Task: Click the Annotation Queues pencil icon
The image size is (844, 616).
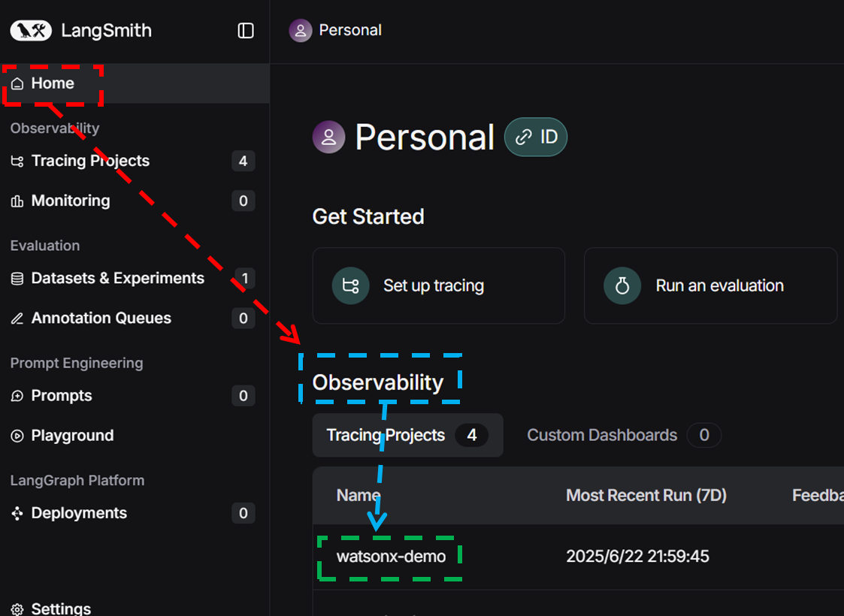Action: pyautogui.click(x=17, y=319)
